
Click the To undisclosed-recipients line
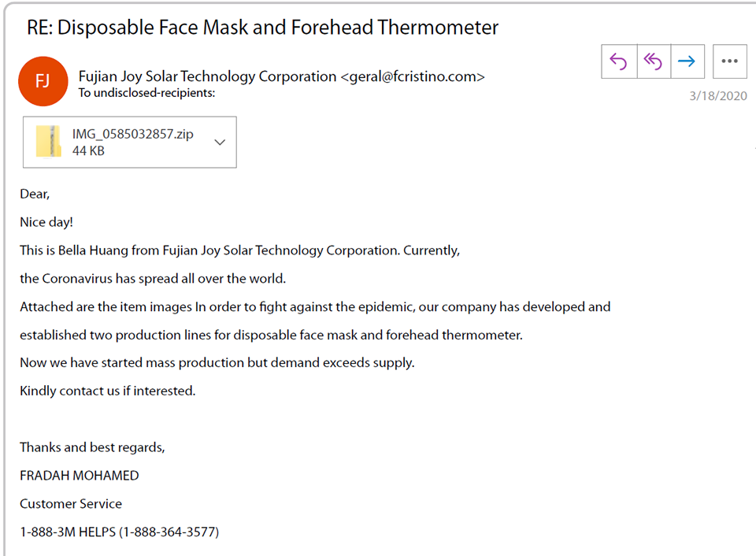146,93
